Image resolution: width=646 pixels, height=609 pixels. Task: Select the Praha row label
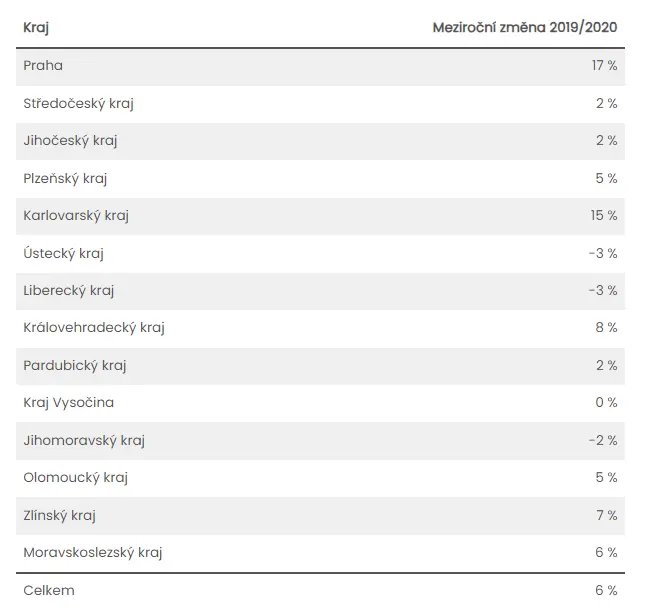(x=43, y=66)
